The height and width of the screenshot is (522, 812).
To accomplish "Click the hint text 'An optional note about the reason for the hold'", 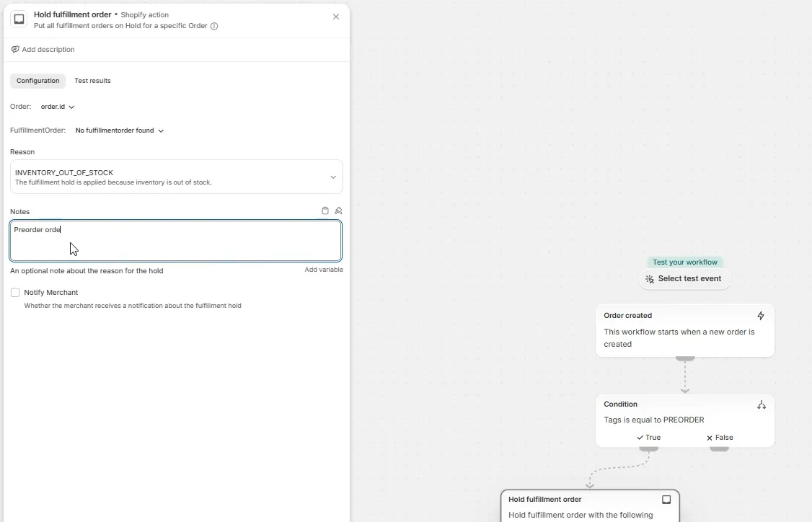I will click(87, 271).
